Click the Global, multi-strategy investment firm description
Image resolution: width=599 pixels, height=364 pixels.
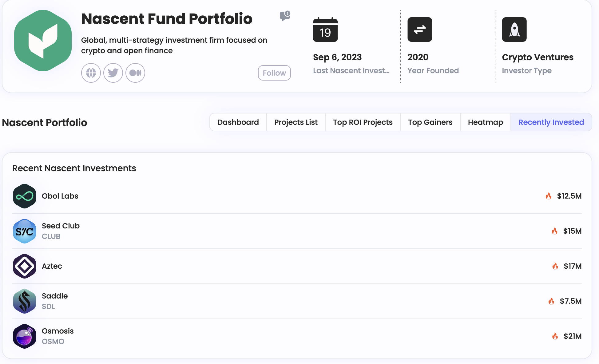[x=174, y=45]
